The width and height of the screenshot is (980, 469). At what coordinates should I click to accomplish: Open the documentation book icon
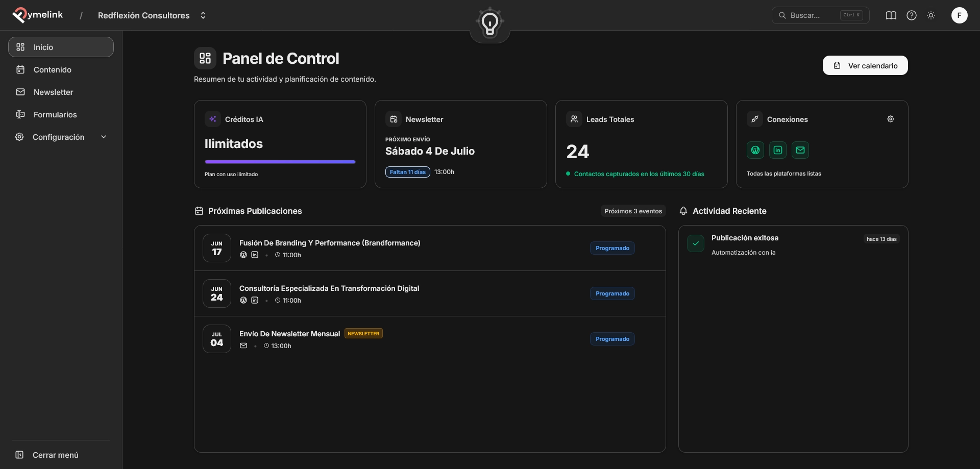coord(891,15)
